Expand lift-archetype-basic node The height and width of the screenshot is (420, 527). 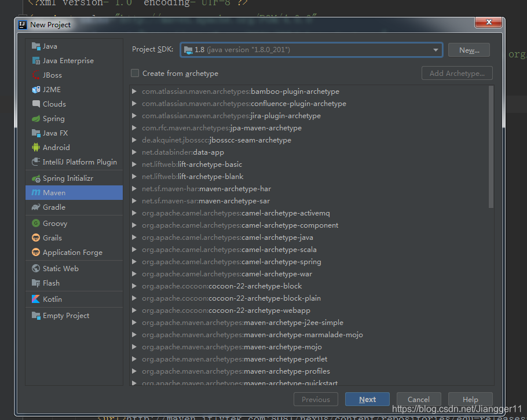coord(134,164)
